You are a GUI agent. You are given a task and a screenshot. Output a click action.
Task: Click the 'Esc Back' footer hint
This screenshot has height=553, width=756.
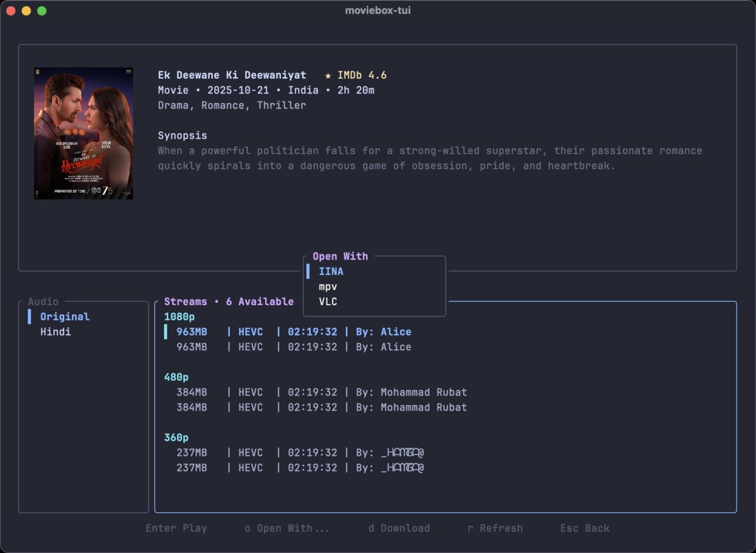[x=585, y=528]
